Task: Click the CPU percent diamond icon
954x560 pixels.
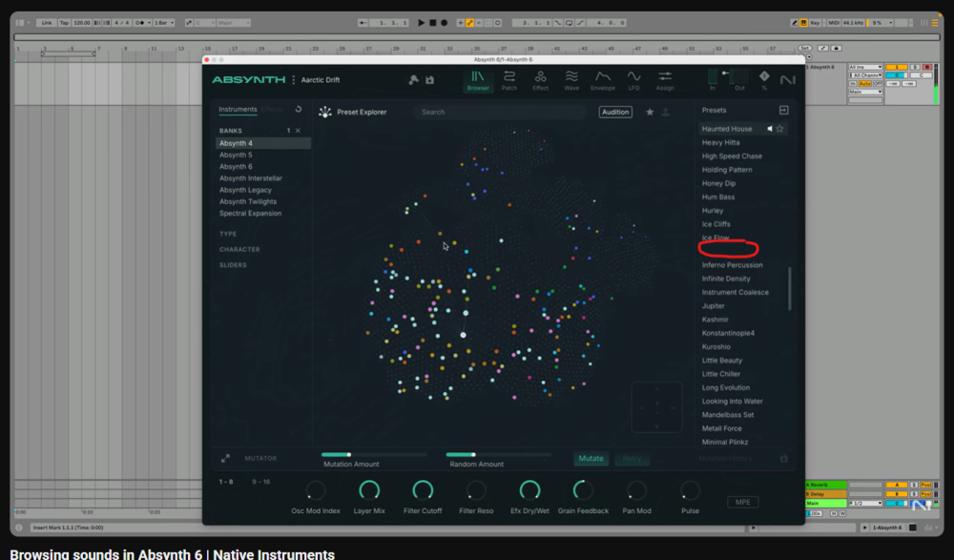Action: [x=764, y=76]
